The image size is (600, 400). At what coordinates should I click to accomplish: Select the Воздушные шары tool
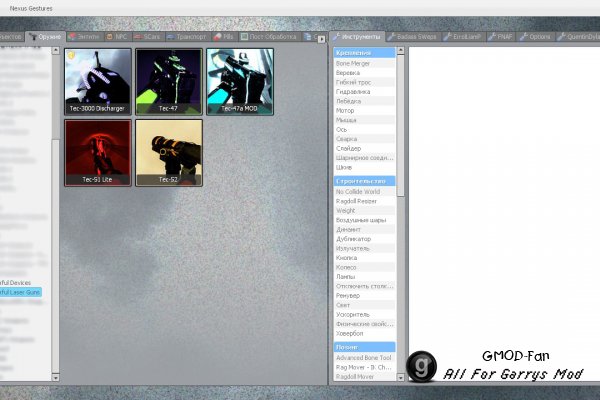[364, 220]
